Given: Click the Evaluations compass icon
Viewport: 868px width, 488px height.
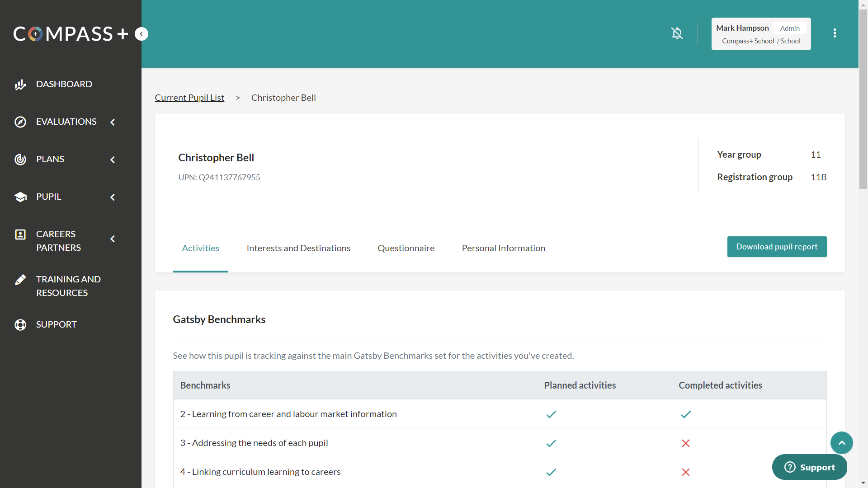Looking at the screenshot, I should 20,122.
